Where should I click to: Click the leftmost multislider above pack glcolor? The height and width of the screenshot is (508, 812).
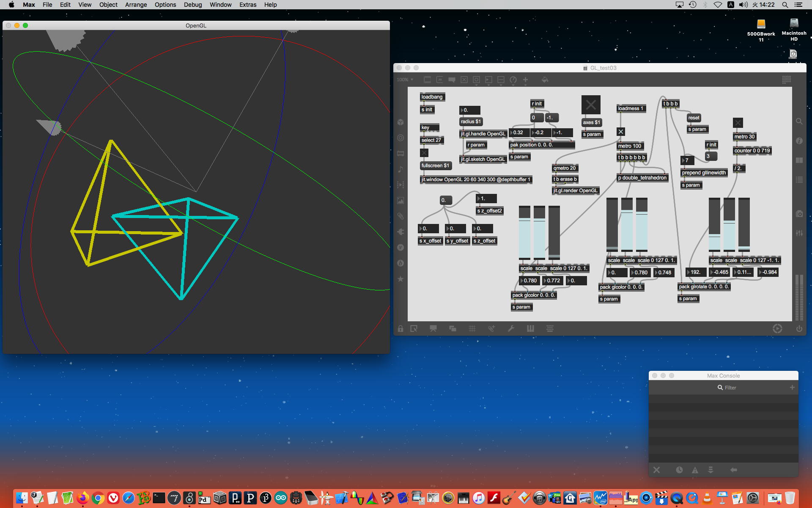[524, 233]
